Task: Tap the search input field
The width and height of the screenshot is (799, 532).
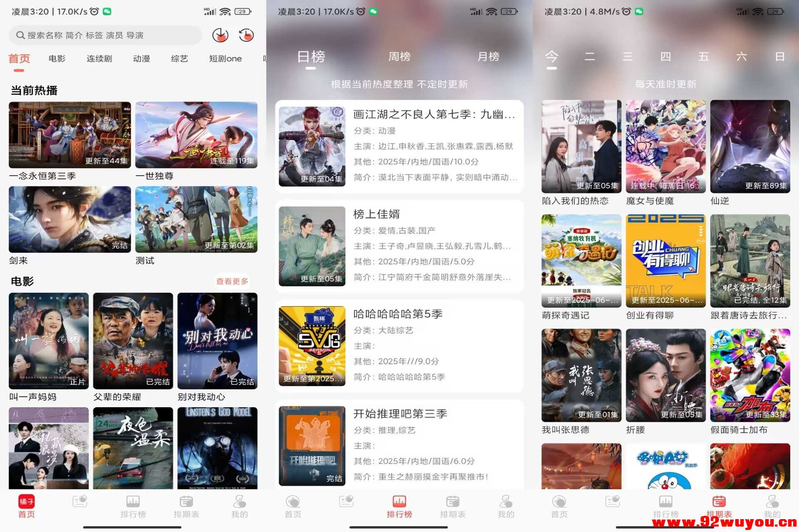Action: pyautogui.click(x=104, y=35)
